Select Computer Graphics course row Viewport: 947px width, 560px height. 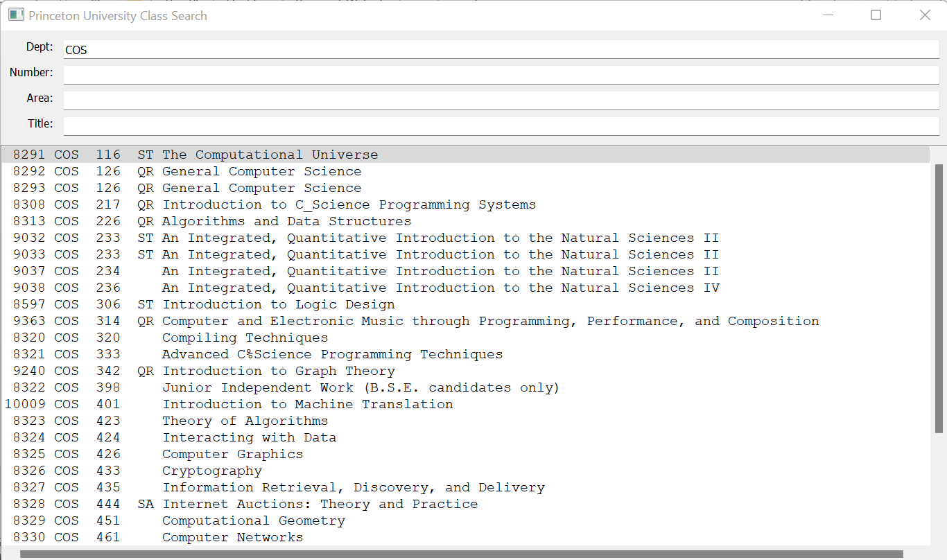(x=466, y=454)
